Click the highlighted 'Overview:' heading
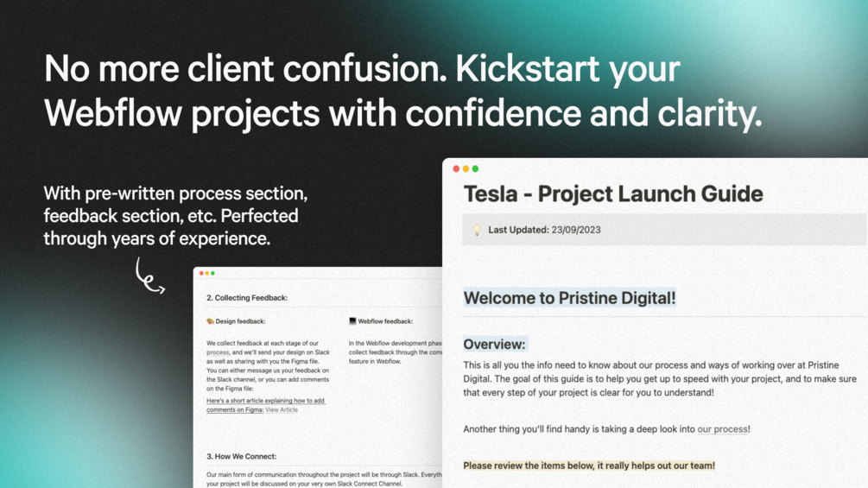Image resolution: width=868 pixels, height=488 pixels. (494, 344)
